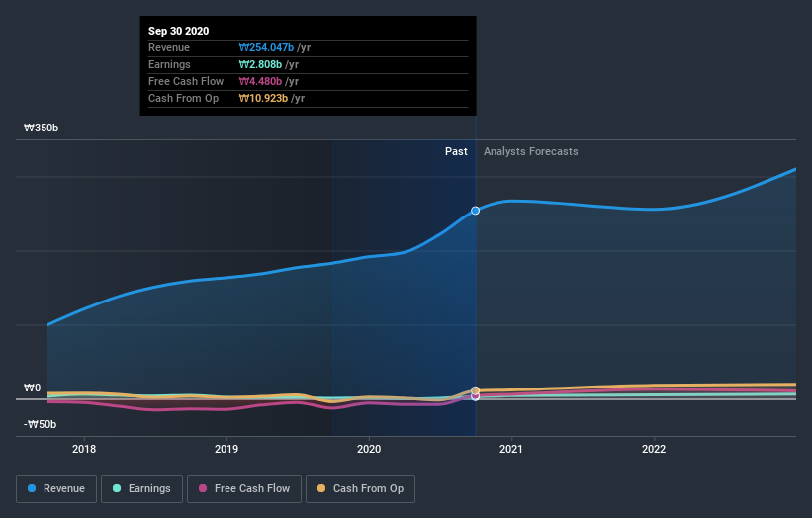Click the Earnings row label in tooltip
Viewport: 812px width, 518px height.
(169, 64)
